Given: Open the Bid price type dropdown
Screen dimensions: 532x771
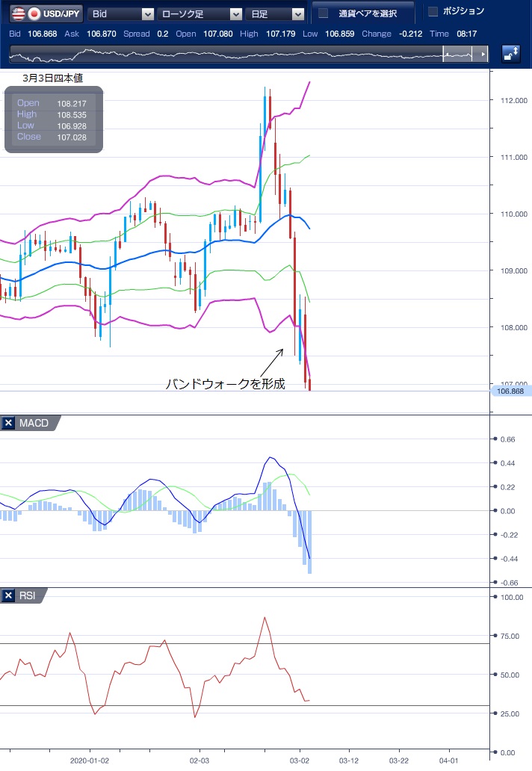Looking at the screenshot, I should coord(121,13).
